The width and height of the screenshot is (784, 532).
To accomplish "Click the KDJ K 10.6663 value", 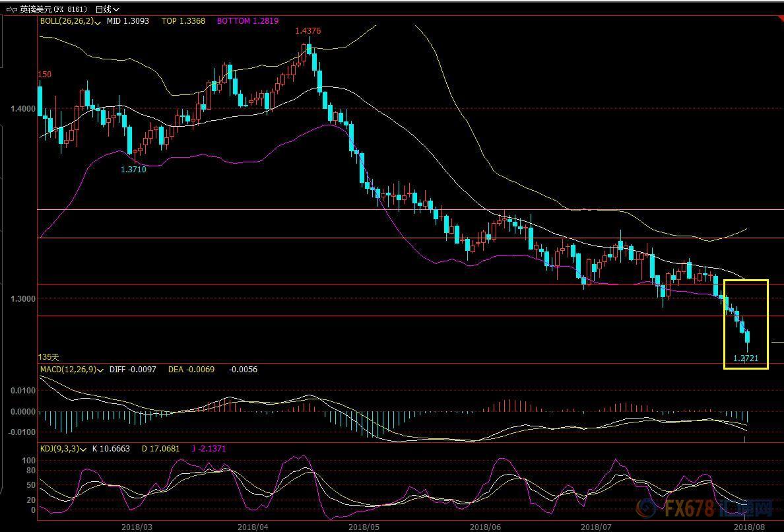I will click(x=113, y=449).
